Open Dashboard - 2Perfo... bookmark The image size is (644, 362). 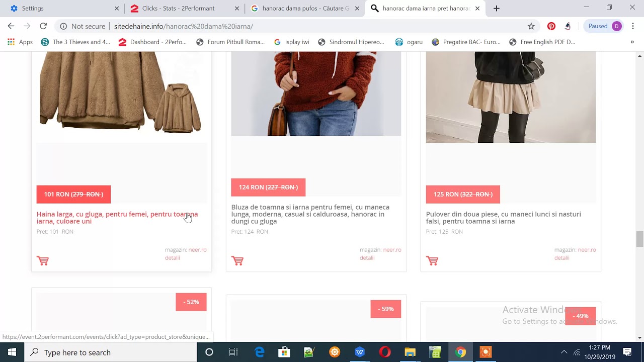(152, 42)
